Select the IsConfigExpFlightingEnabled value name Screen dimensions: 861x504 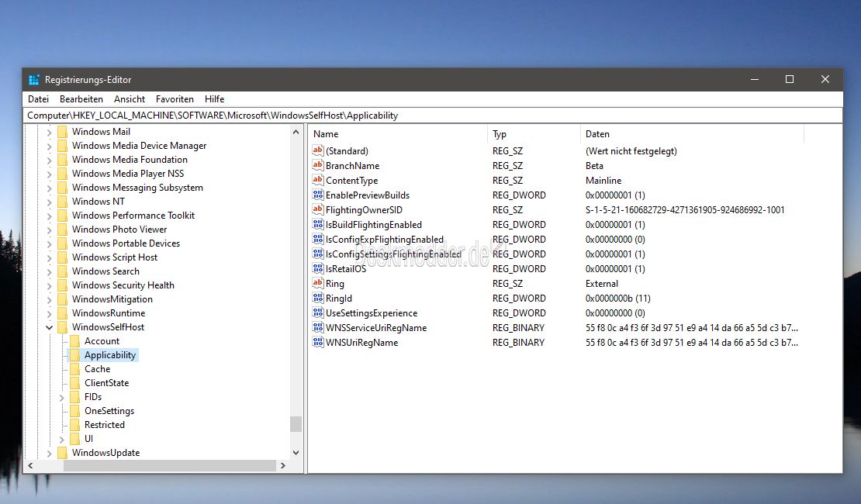(385, 240)
